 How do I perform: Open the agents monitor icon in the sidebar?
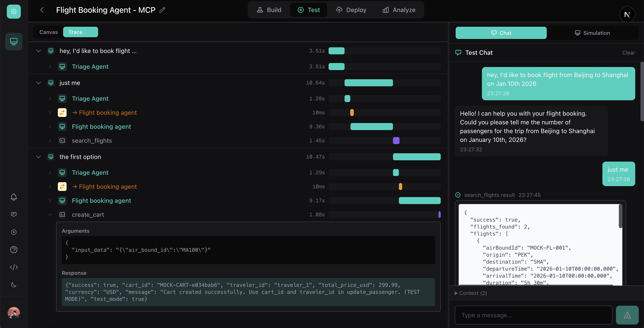[14, 41]
